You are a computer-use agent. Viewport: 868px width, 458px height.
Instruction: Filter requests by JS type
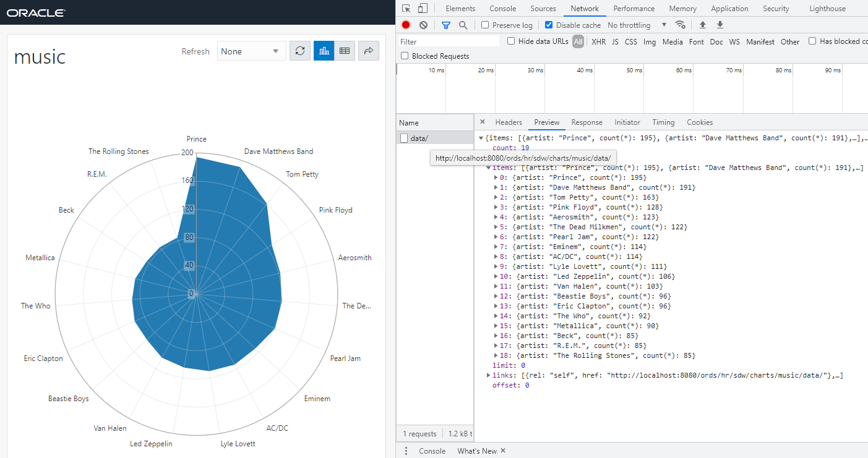click(x=615, y=41)
